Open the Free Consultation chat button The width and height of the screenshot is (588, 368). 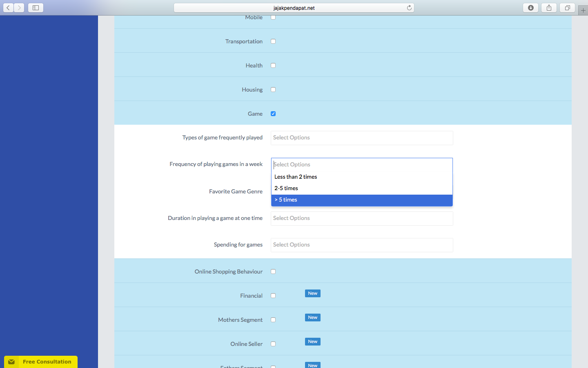(x=41, y=362)
